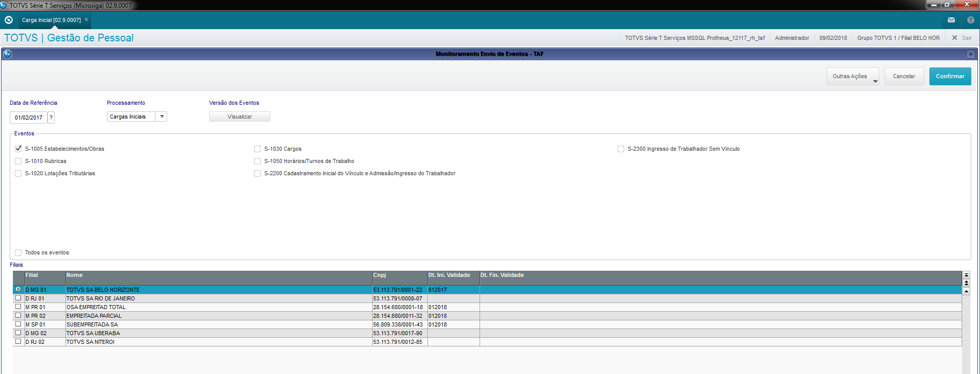This screenshot has height=374, width=980.
Task: Open the Processamento Cargas Iniciais dropdown
Action: (162, 116)
